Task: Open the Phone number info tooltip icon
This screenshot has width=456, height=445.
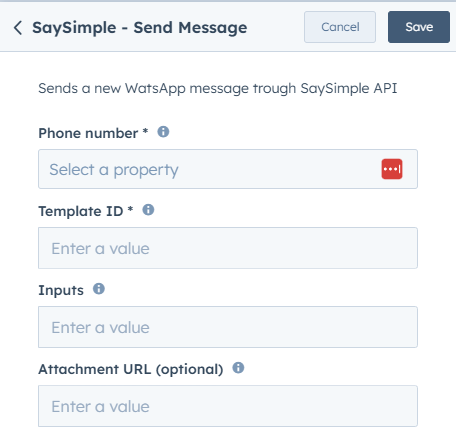Action: coord(163,132)
